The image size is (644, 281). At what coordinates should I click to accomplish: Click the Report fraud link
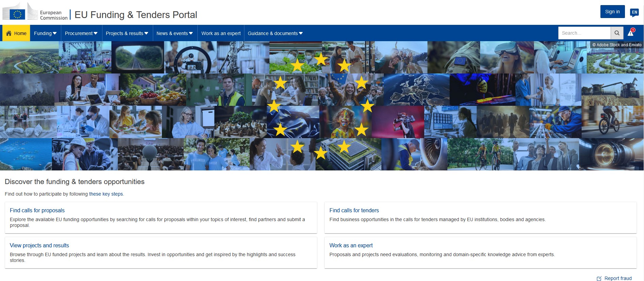tap(618, 278)
